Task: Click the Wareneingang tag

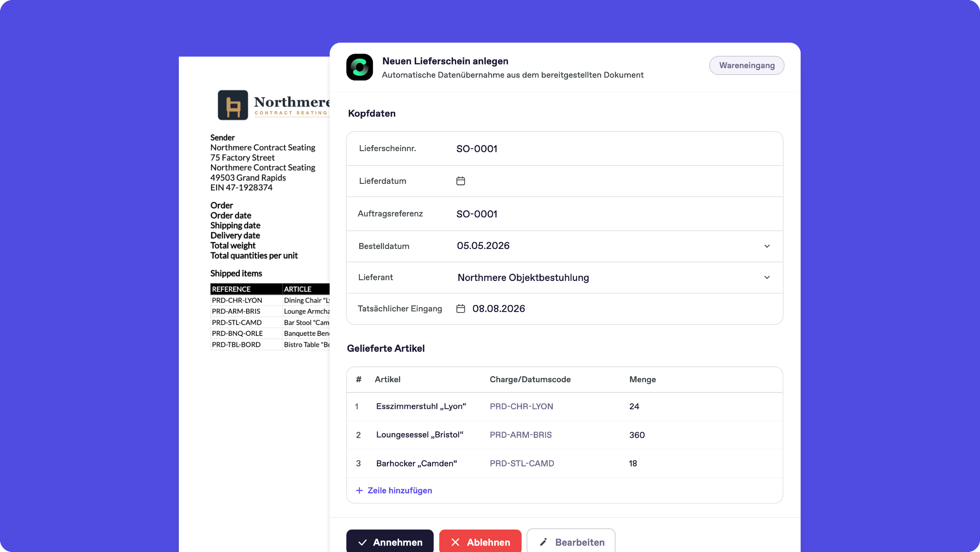Action: [747, 65]
